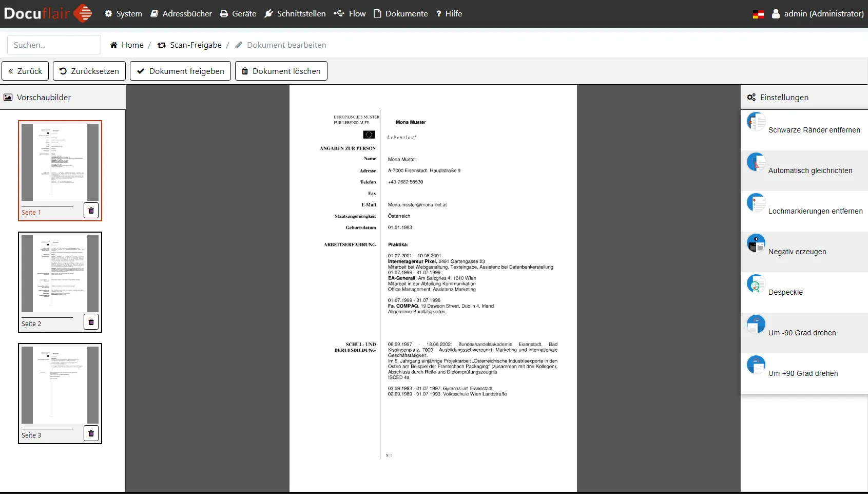Screen dimensions: 868x494
Task: Click the Dokument löschen button
Action: [281, 71]
